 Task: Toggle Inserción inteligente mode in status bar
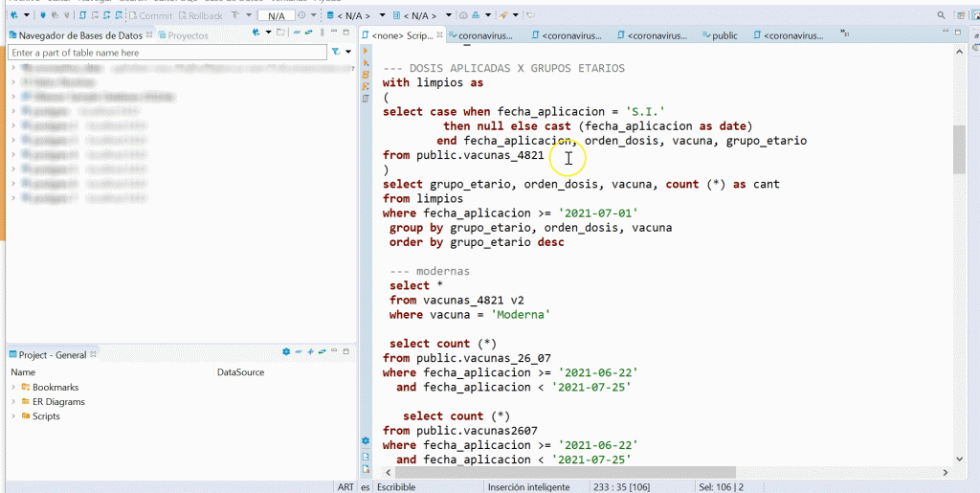point(528,486)
